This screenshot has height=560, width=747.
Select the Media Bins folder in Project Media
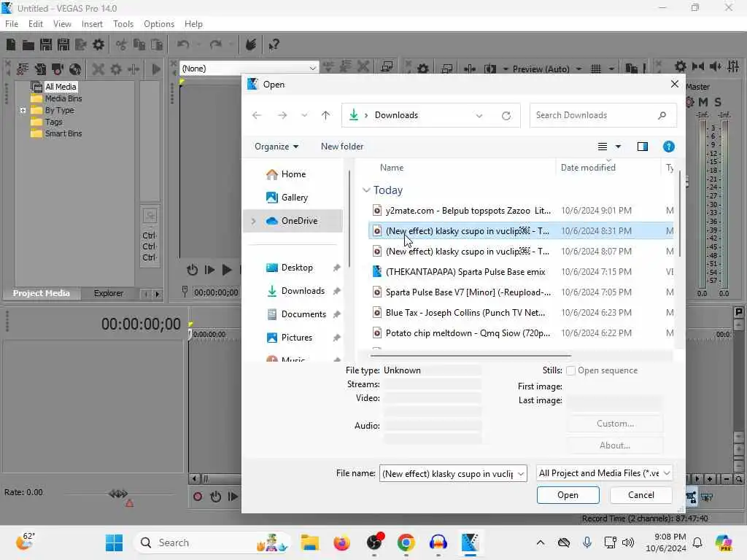63,98
